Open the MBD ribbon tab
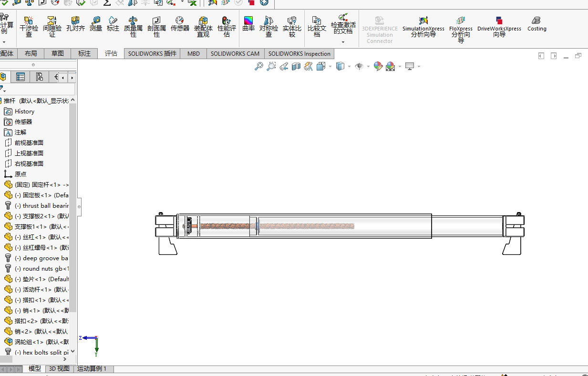Screen dimensions: 588x376 [x=194, y=53]
